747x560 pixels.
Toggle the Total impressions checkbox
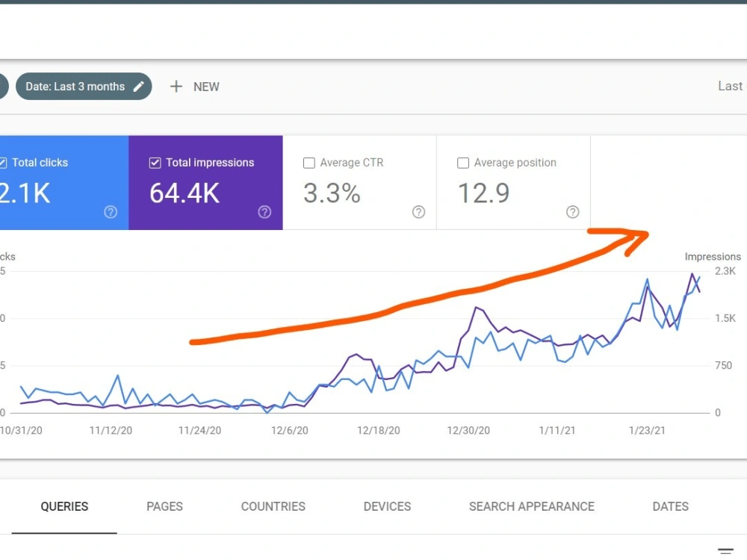(155, 163)
